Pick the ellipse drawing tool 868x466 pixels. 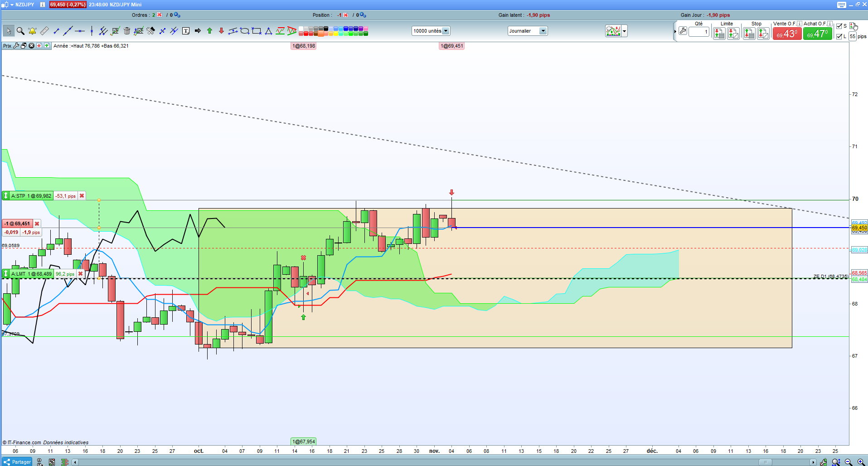(x=245, y=31)
